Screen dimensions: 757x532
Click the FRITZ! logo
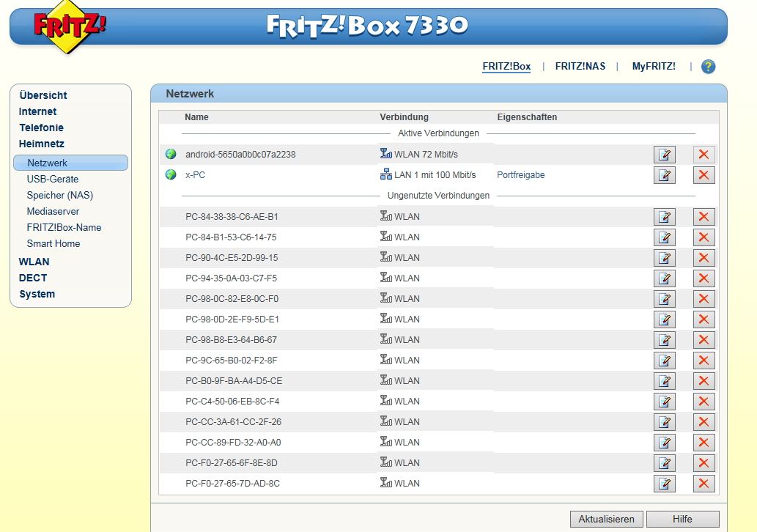69,26
